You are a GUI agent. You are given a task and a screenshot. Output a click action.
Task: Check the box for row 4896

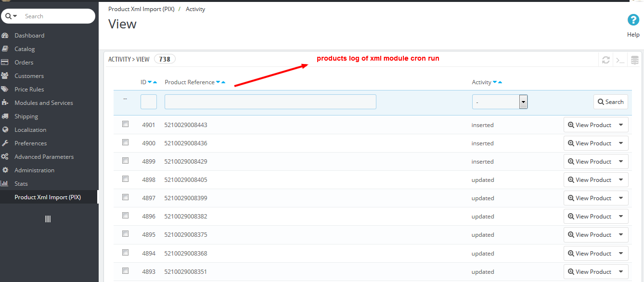point(126,216)
